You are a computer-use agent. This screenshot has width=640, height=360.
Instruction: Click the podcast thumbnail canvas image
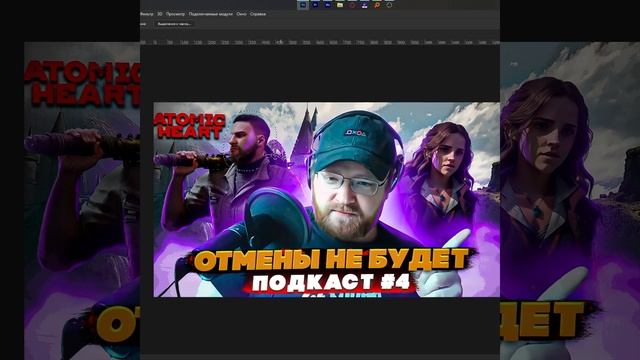pos(326,200)
